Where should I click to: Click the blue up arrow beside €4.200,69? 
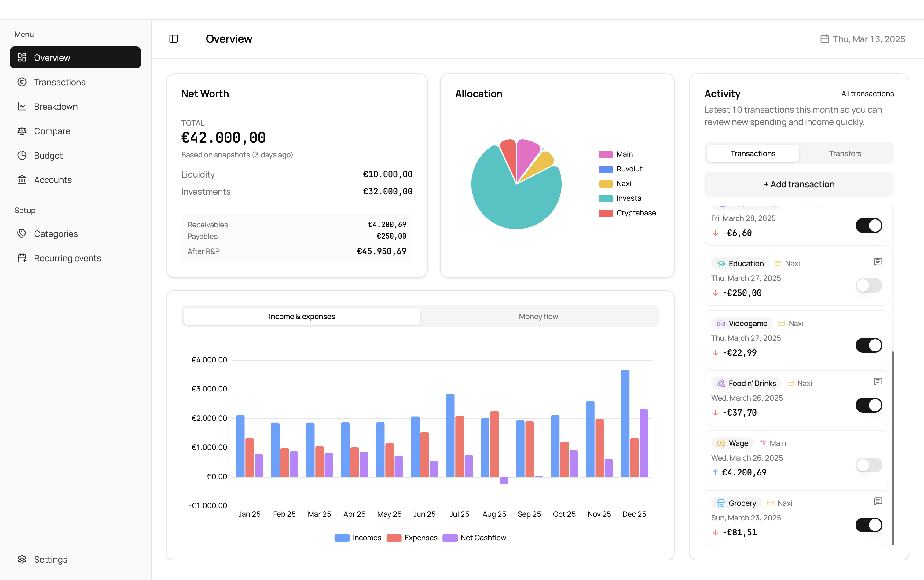(715, 473)
